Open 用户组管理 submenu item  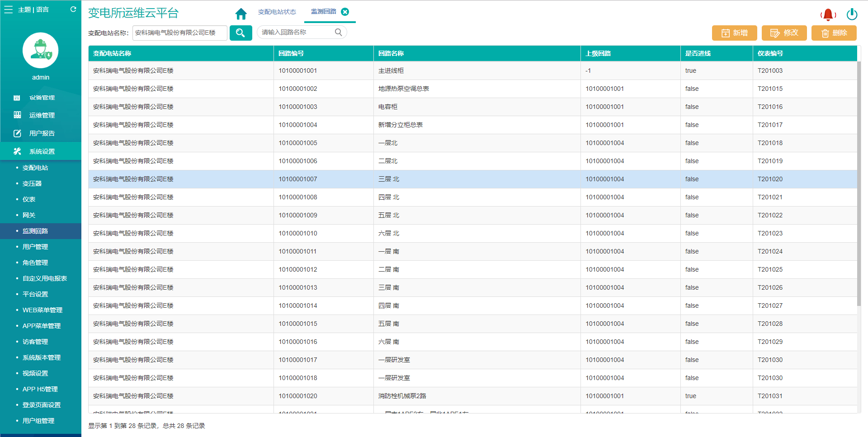point(38,421)
